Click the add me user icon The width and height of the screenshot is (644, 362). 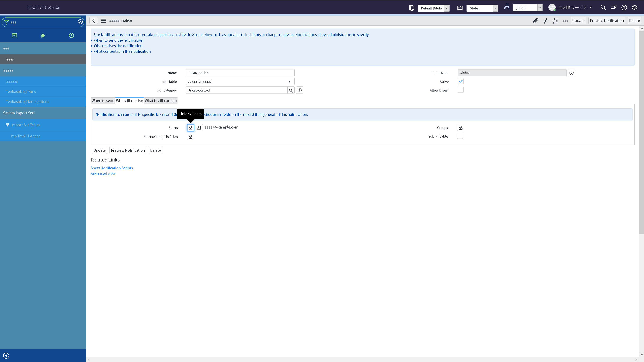pos(199,128)
